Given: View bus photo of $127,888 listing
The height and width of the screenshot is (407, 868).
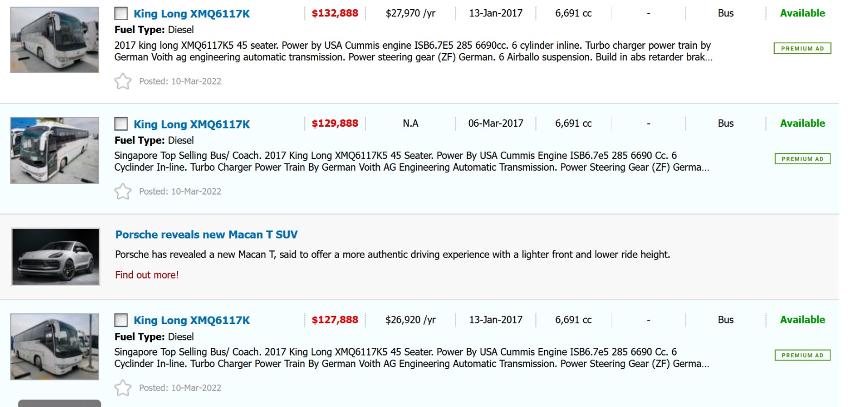Looking at the screenshot, I should 55,347.
